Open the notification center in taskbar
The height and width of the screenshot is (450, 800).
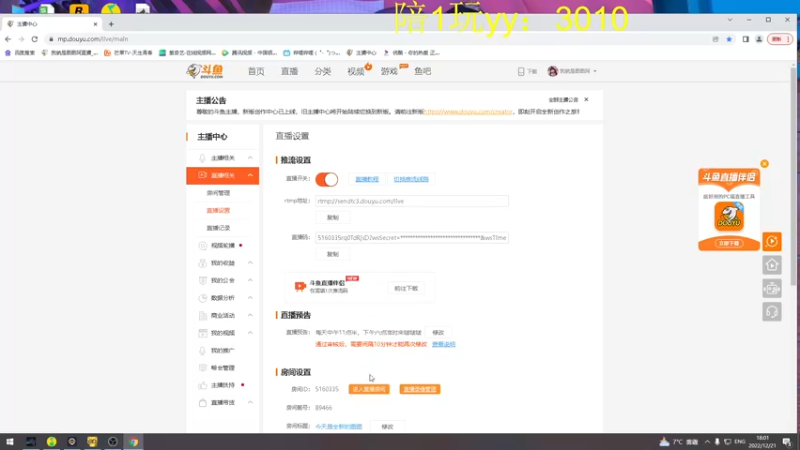[x=787, y=442]
